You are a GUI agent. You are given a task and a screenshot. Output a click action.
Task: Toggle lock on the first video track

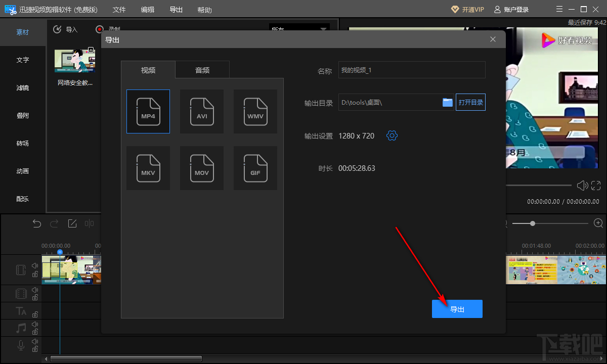(35, 274)
